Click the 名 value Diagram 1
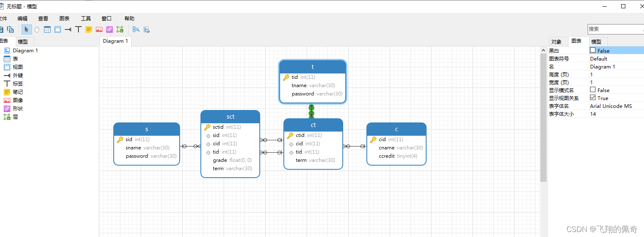The height and width of the screenshot is (237, 644). pyautogui.click(x=616, y=66)
